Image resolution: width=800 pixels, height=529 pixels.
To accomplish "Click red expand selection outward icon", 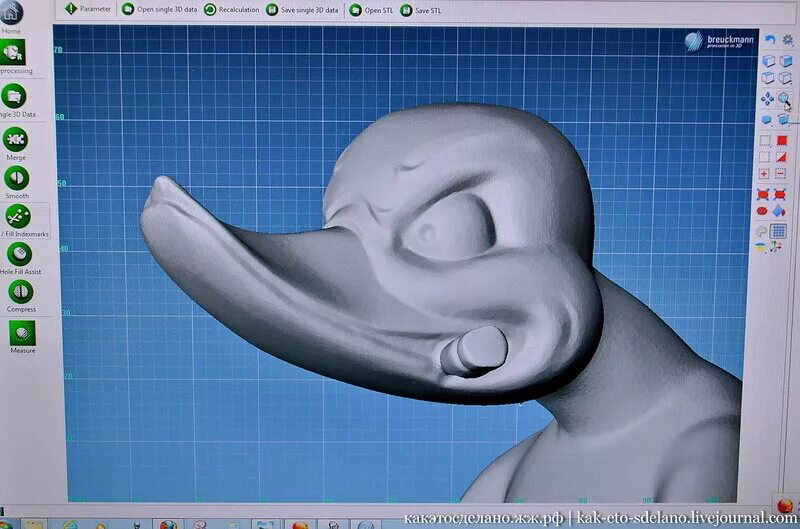I will [763, 194].
